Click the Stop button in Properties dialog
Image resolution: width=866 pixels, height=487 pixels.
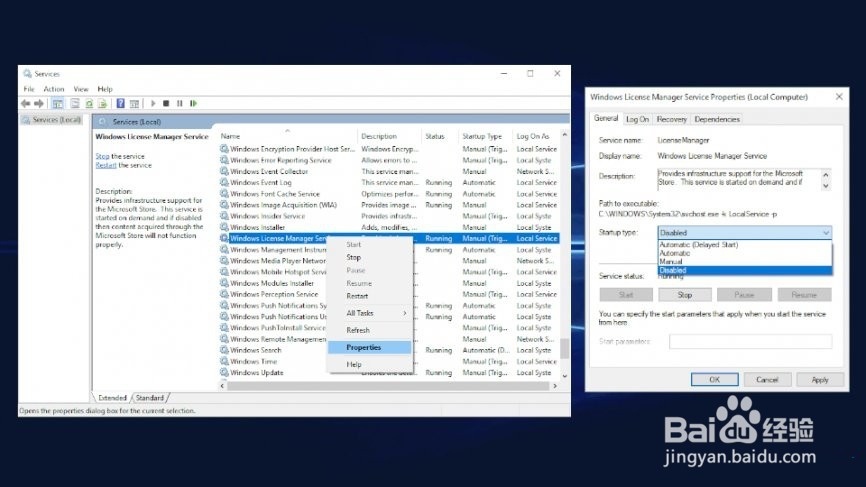(x=684, y=295)
